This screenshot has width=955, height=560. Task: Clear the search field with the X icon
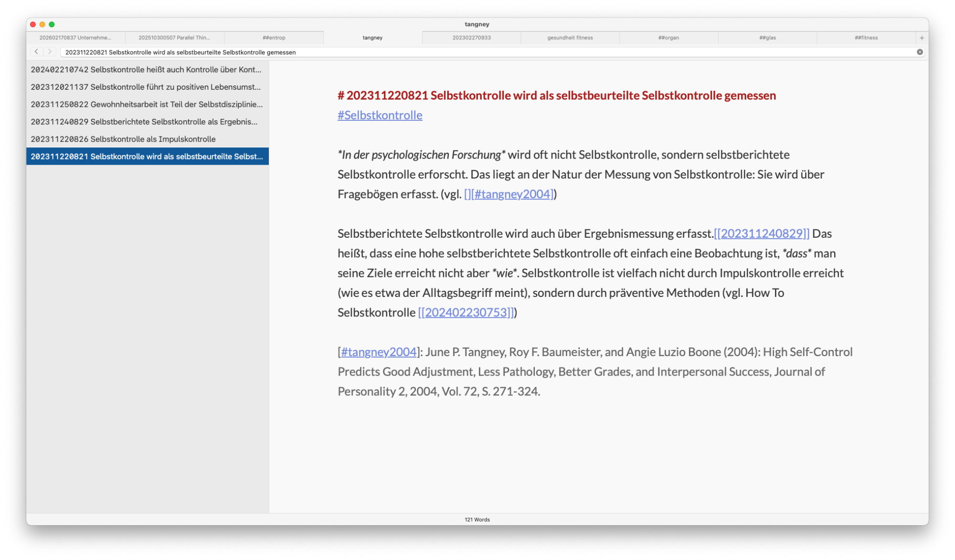pos(920,52)
